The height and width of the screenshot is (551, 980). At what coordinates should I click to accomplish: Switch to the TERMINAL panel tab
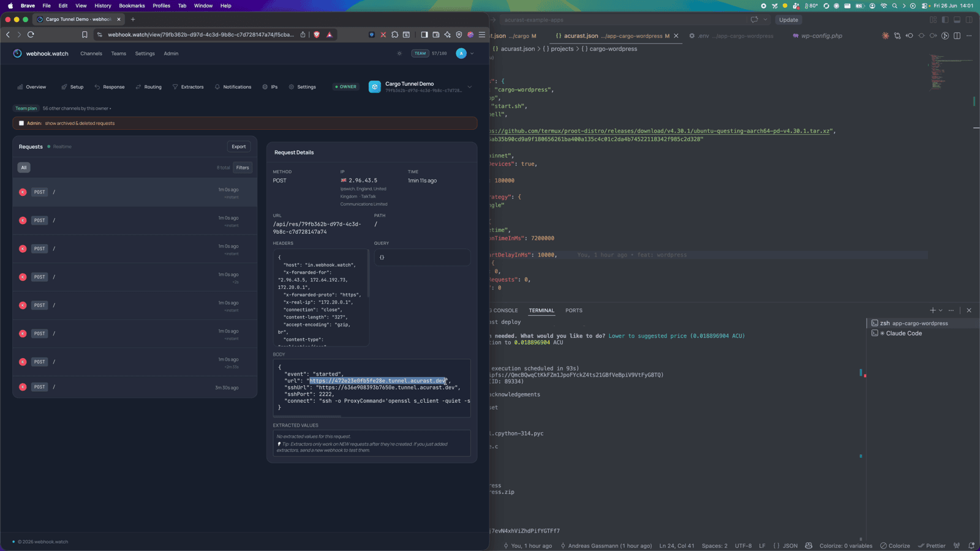tap(541, 310)
